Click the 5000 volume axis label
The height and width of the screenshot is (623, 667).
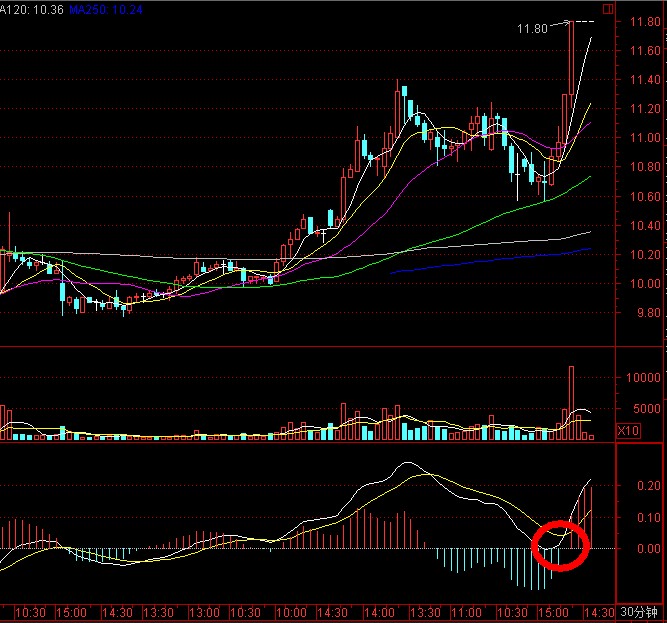click(x=645, y=408)
